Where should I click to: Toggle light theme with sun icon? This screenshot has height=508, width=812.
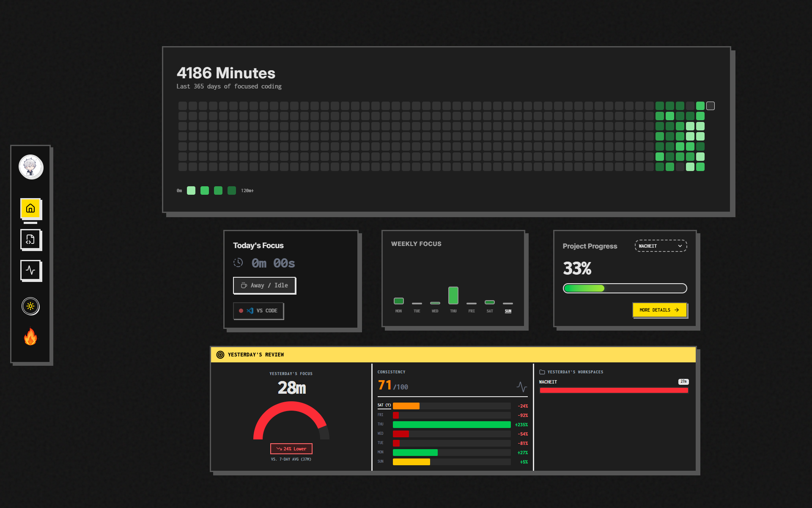pos(30,306)
